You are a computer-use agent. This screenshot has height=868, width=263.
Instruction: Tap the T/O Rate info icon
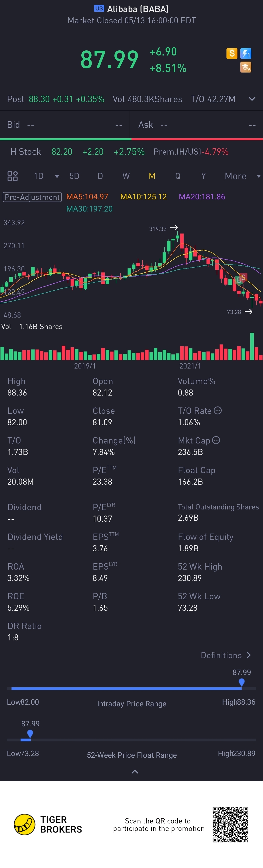coord(218,410)
